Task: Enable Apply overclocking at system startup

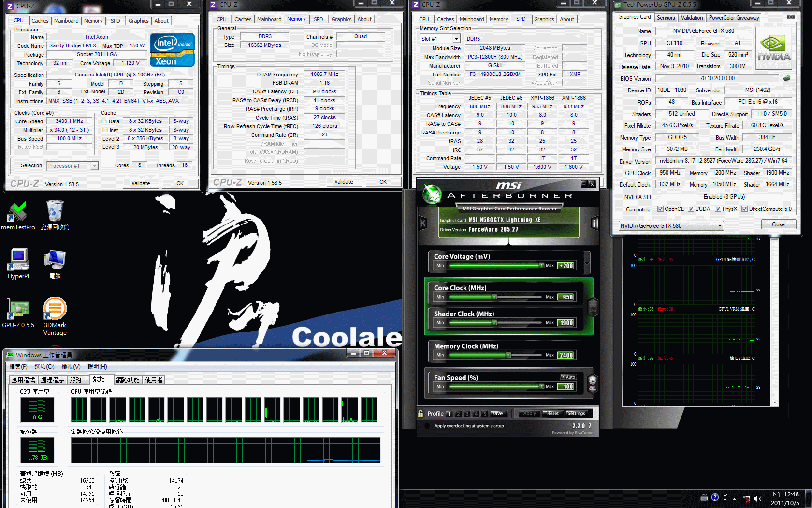Action: (427, 426)
